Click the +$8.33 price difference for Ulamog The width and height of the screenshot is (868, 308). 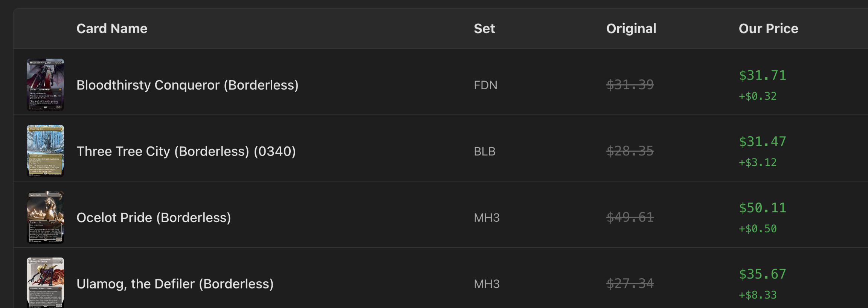coord(758,295)
